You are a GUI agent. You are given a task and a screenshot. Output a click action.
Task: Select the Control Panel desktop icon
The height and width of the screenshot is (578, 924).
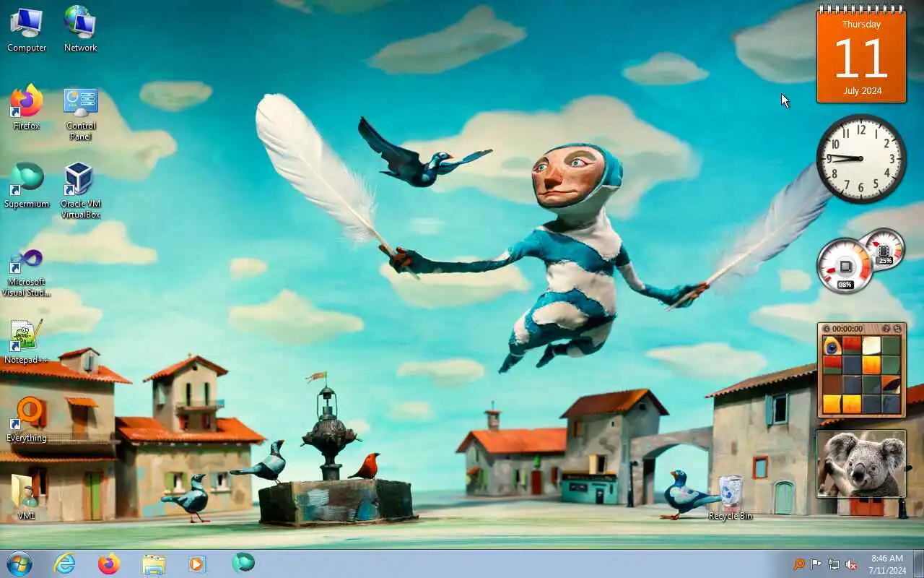(x=80, y=113)
